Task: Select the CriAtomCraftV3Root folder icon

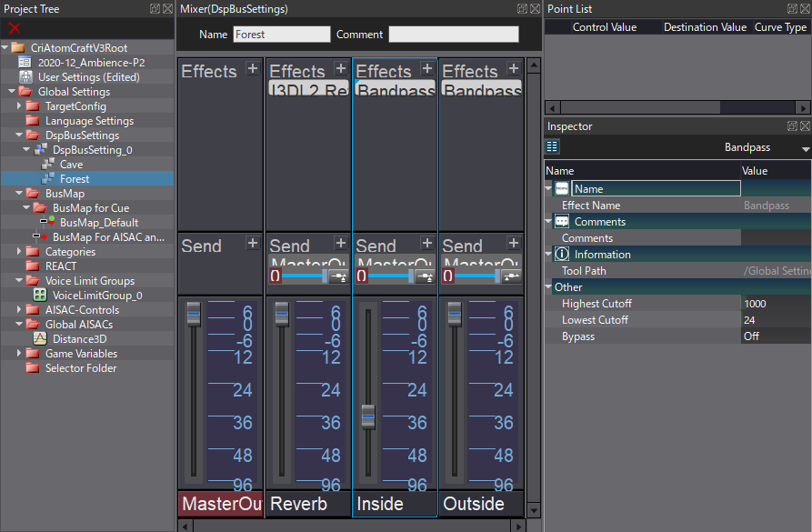Action: (x=18, y=47)
